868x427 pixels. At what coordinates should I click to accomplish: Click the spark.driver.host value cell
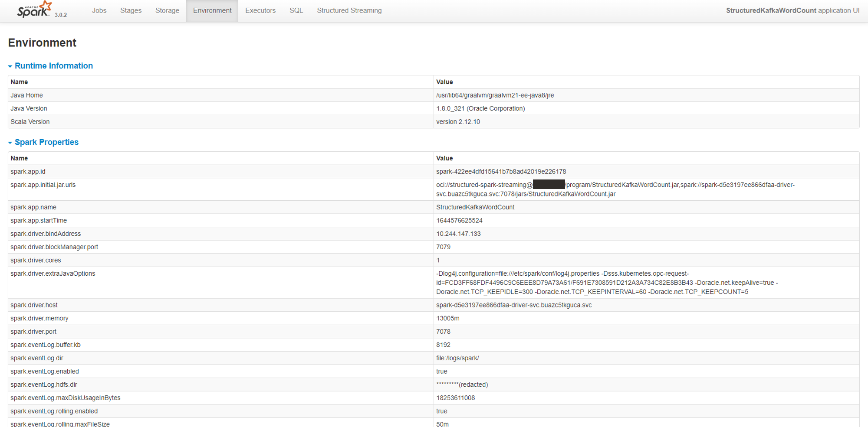pyautogui.click(x=514, y=305)
